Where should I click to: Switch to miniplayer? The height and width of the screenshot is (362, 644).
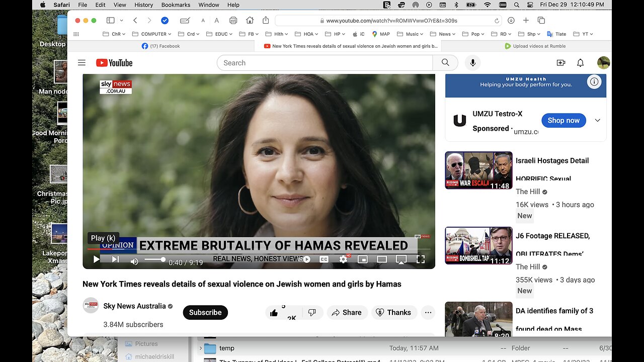coord(362,259)
